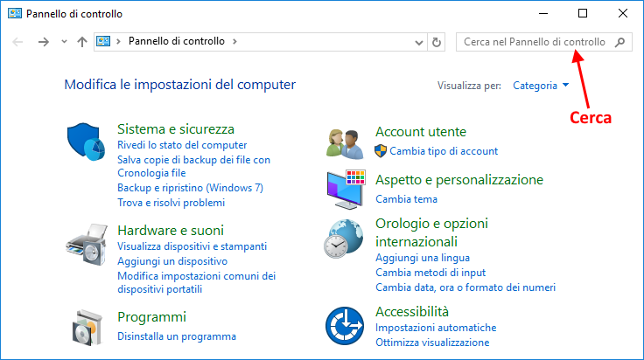Viewport: 644px width, 360px height.
Task: Expand chevron after Pannello di controllo breadcrumb
Action: pos(234,41)
